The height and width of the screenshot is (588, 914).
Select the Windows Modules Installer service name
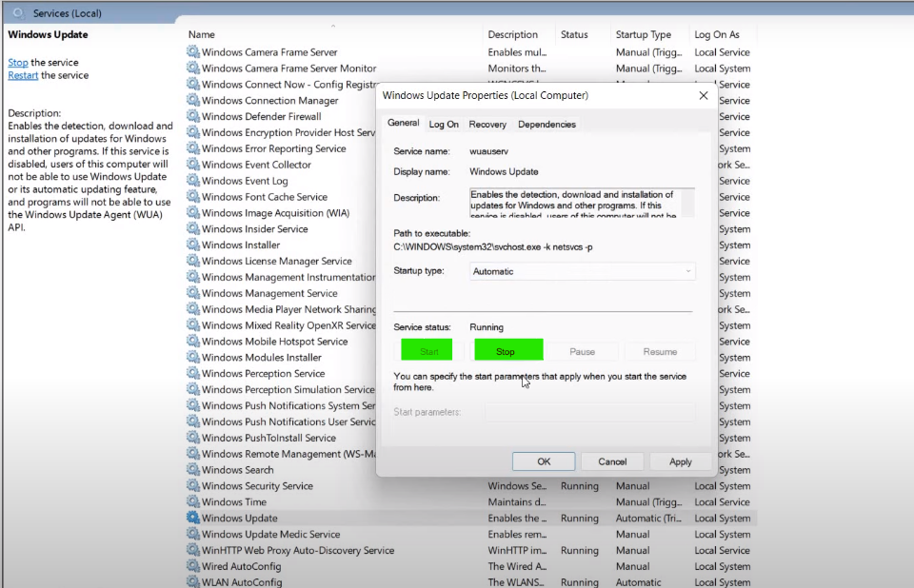click(261, 357)
